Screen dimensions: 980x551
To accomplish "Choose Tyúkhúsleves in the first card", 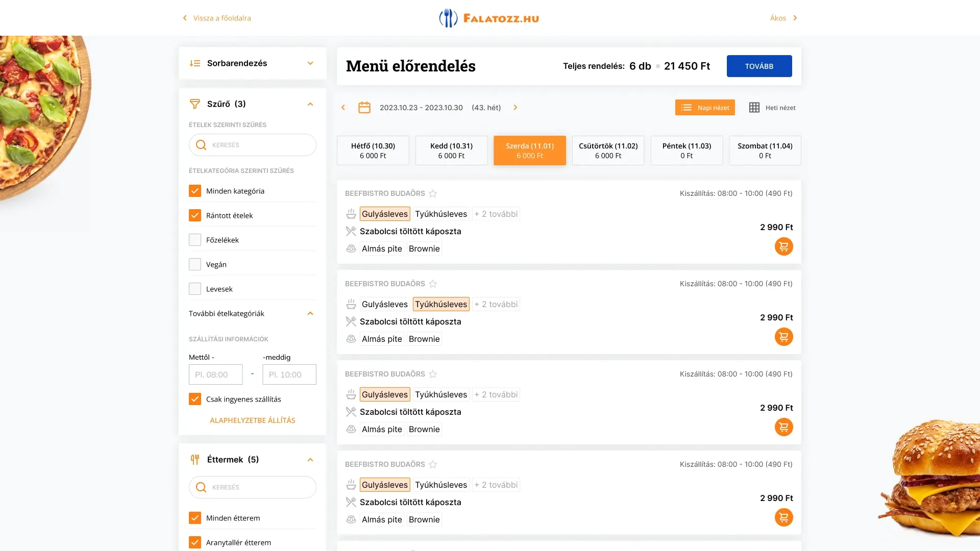I will click(441, 214).
